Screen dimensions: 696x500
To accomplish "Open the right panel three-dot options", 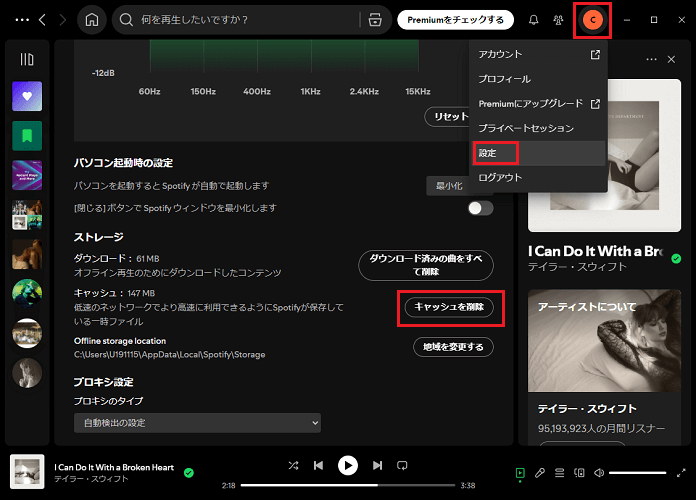I will (651, 60).
